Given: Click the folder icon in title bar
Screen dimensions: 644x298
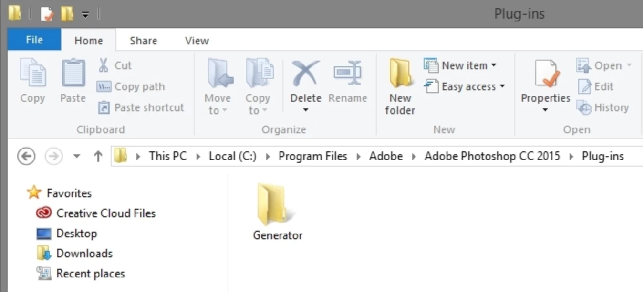Looking at the screenshot, I should coord(14,12).
